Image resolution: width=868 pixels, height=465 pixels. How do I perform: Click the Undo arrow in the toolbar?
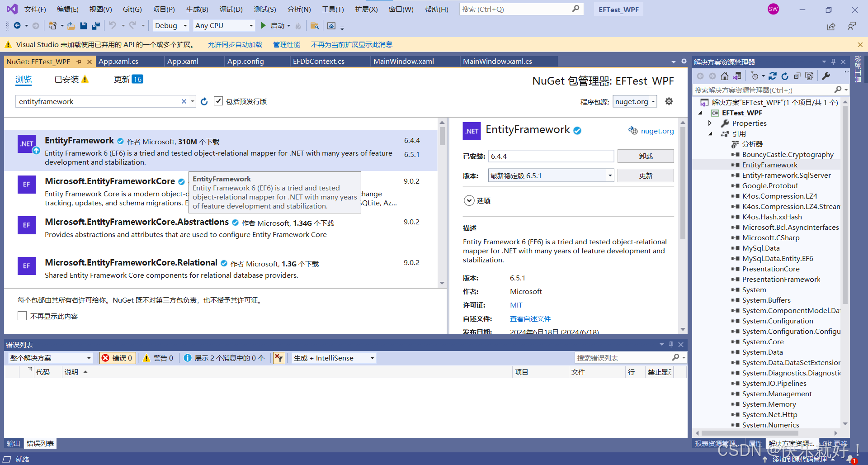(x=113, y=26)
